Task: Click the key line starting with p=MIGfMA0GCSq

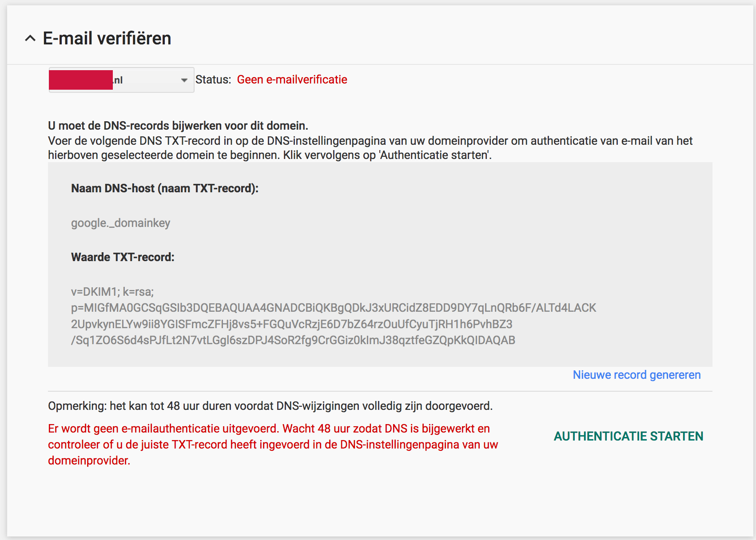Action: point(333,308)
